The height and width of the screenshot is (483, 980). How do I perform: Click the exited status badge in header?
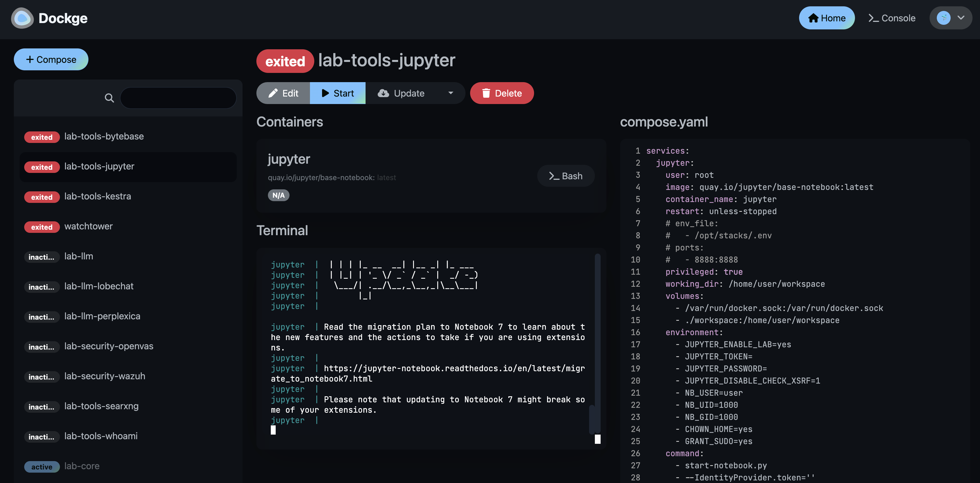click(285, 61)
